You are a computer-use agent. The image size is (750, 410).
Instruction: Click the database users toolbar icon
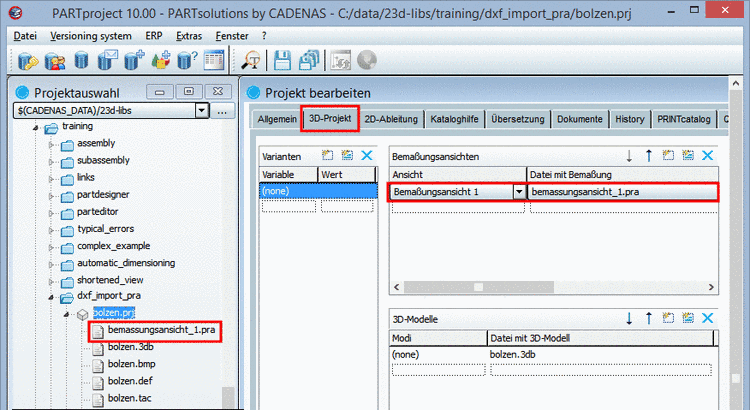pyautogui.click(x=55, y=61)
